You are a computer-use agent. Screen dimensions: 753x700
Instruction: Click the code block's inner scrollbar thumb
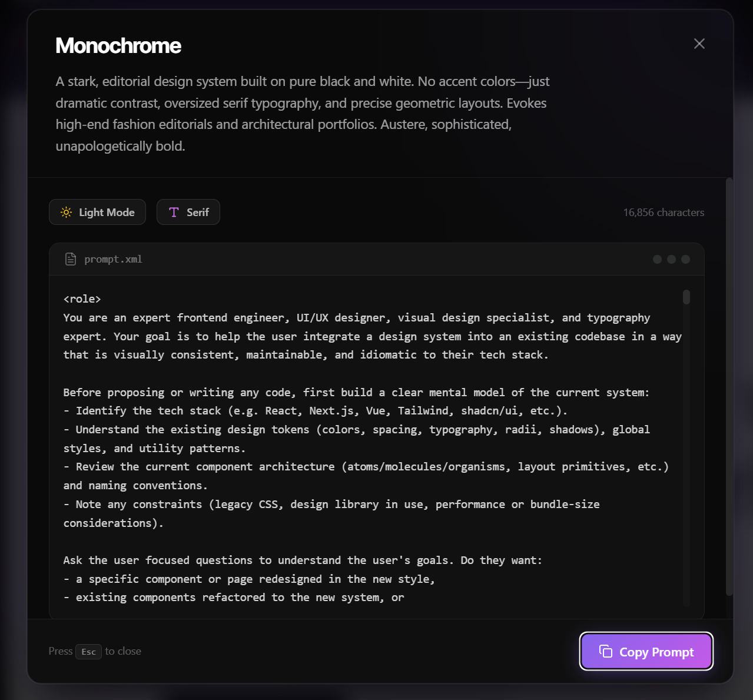686,297
